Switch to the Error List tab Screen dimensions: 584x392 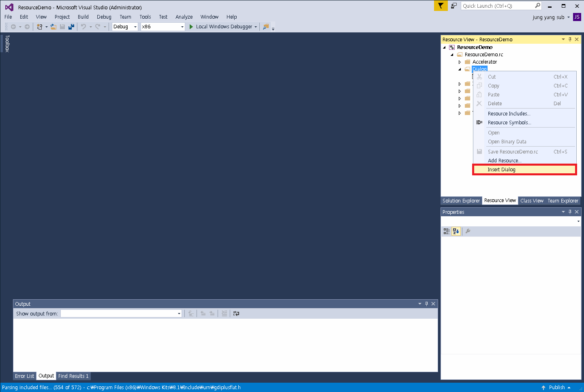pos(24,376)
